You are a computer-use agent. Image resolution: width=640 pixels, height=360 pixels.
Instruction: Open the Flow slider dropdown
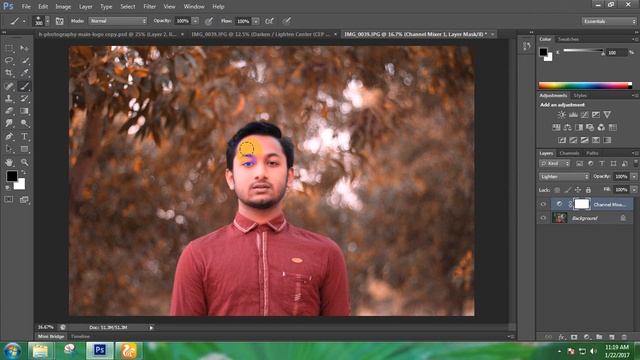pyautogui.click(x=256, y=21)
